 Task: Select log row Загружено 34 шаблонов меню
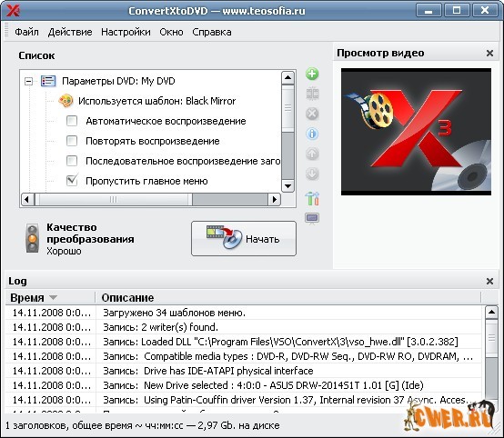tap(243, 313)
